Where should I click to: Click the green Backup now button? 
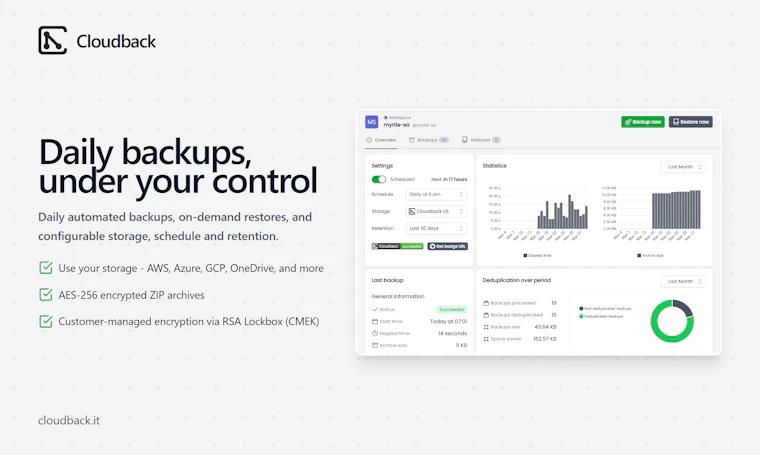point(643,122)
